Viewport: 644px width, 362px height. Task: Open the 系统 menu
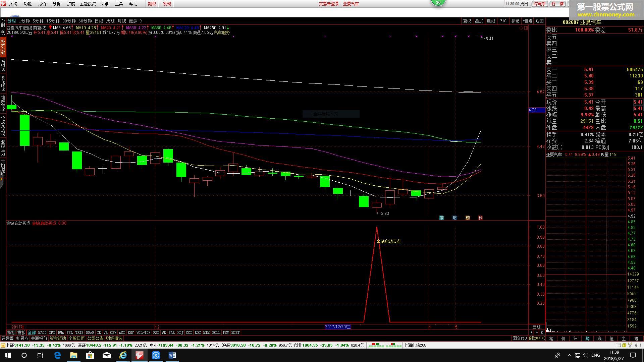pos(13,4)
